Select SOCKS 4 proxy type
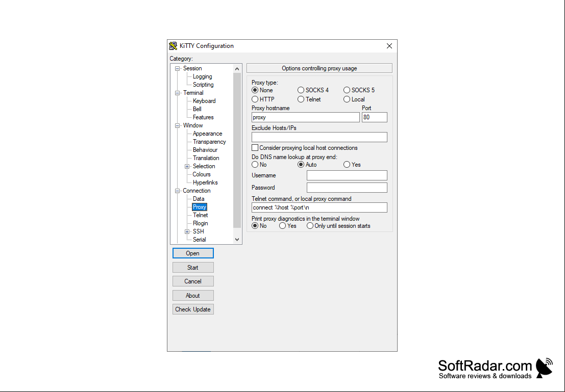Image resolution: width=565 pixels, height=392 pixels. tap(301, 90)
